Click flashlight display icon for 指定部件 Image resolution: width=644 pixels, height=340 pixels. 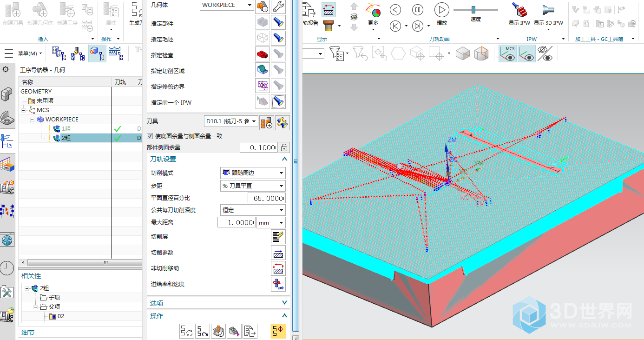[x=278, y=22]
